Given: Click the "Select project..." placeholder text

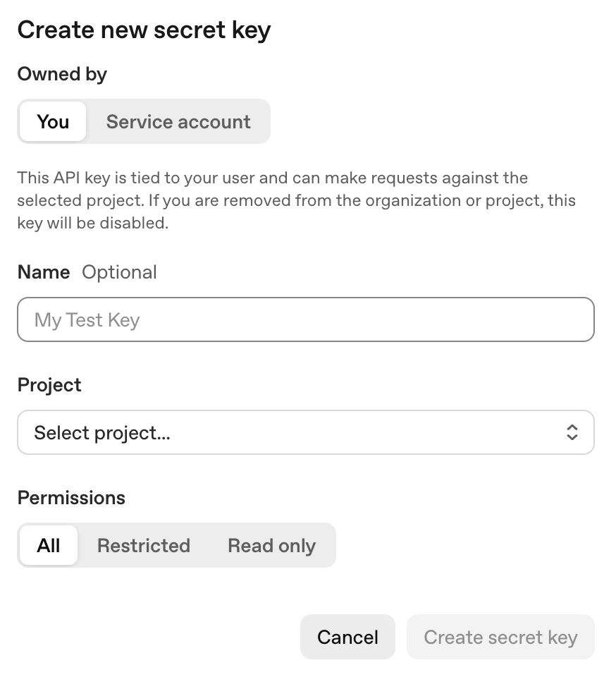Looking at the screenshot, I should (102, 432).
